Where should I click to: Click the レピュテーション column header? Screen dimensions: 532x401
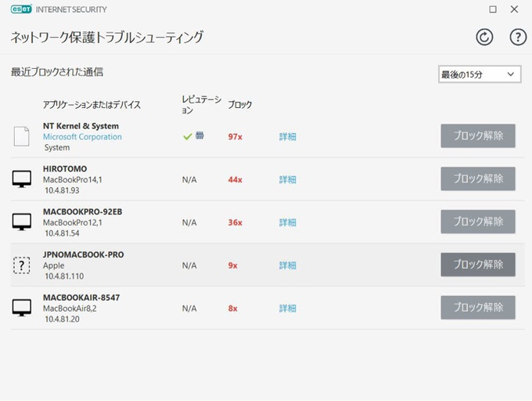(202, 105)
